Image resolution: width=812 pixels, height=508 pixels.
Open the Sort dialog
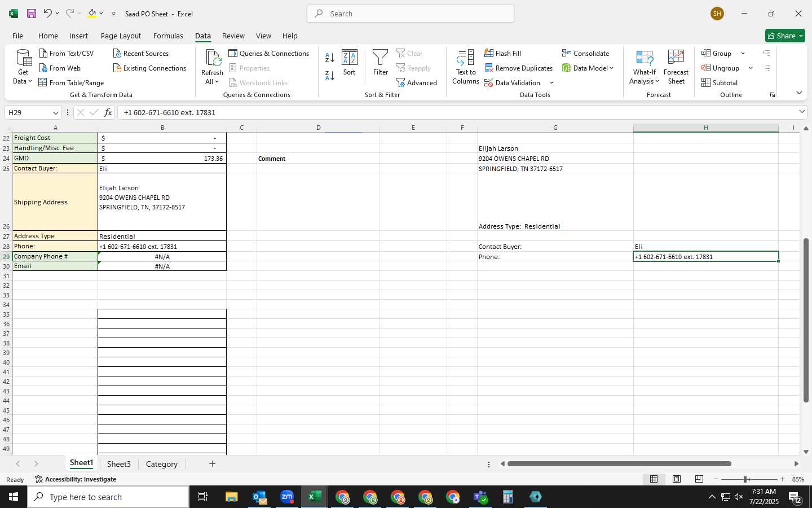click(350, 63)
